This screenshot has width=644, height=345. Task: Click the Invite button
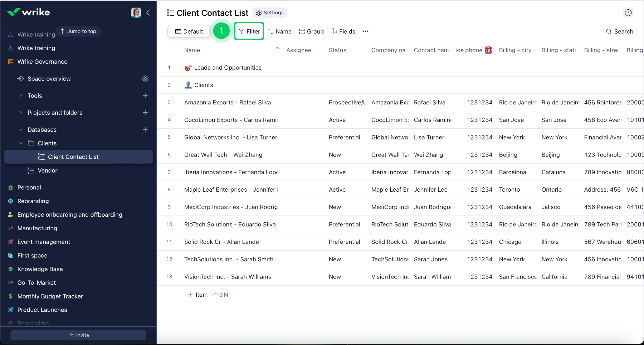[78, 335]
